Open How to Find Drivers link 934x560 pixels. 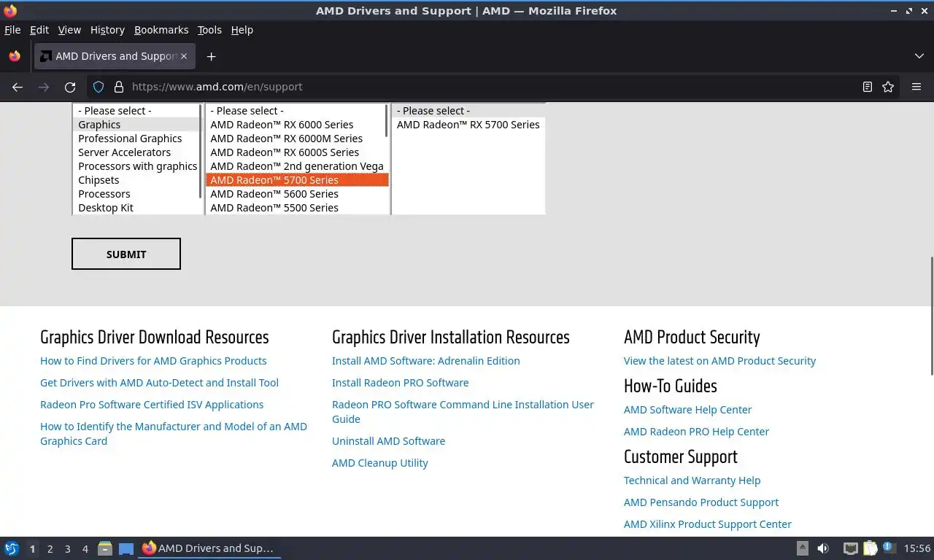coord(153,361)
